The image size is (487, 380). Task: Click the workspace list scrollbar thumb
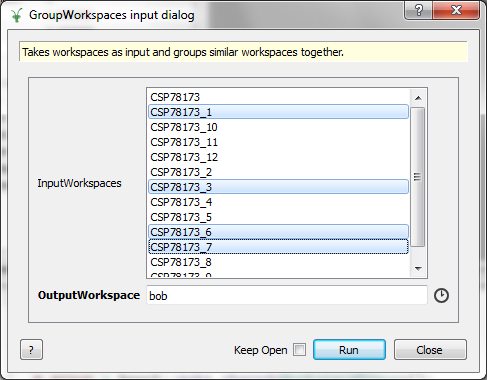tap(418, 177)
